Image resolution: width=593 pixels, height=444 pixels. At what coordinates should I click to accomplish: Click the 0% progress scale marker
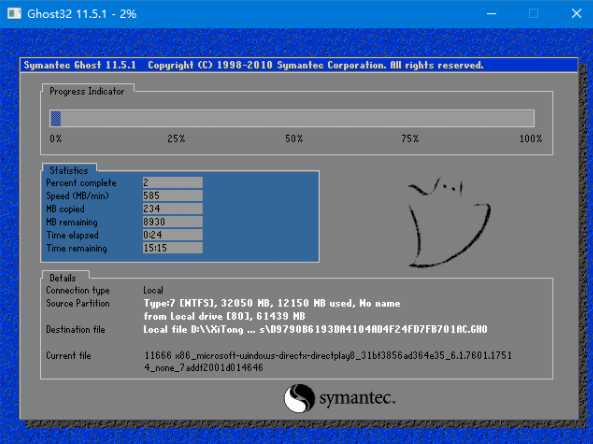pyautogui.click(x=56, y=139)
